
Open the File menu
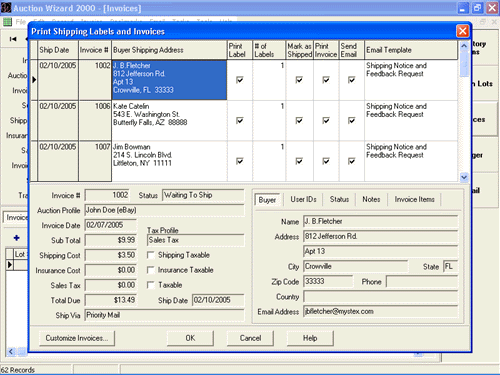click(20, 22)
